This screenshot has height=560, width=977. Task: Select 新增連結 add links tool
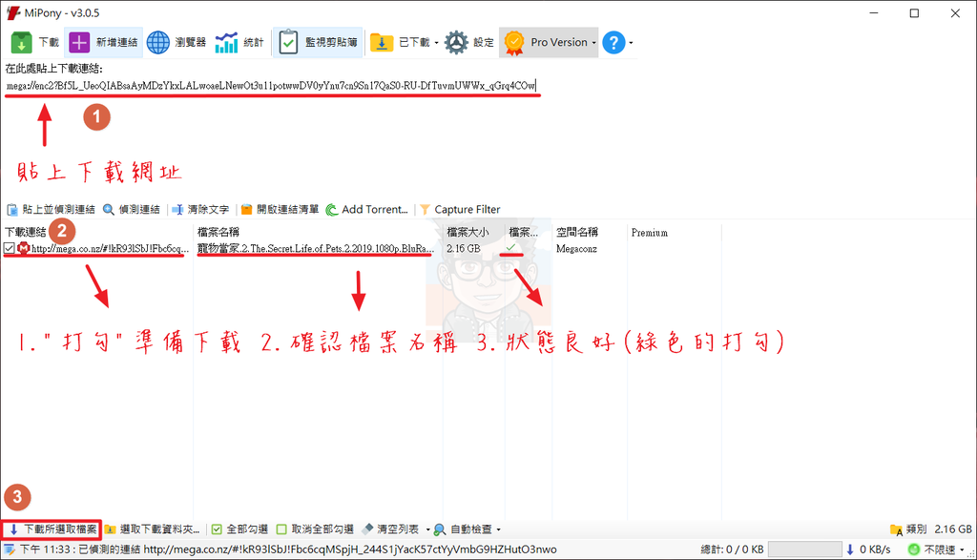click(103, 42)
